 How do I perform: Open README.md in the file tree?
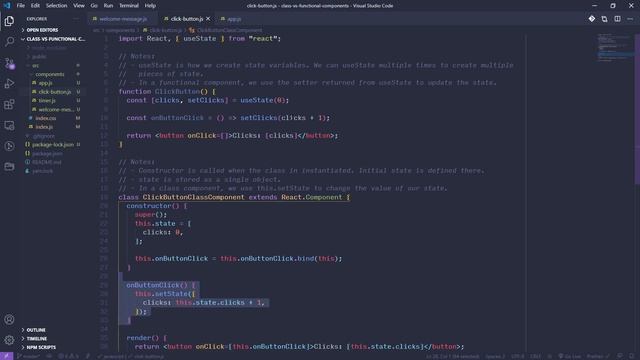pyautogui.click(x=46, y=162)
